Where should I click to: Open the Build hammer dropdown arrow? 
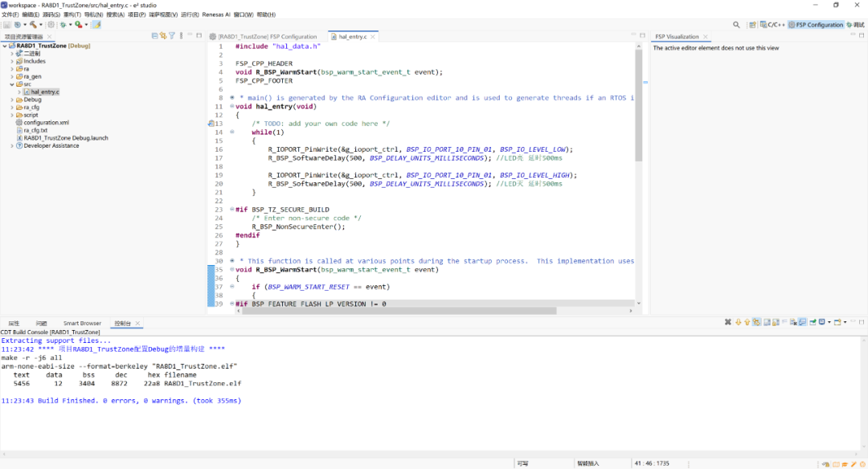click(x=41, y=25)
